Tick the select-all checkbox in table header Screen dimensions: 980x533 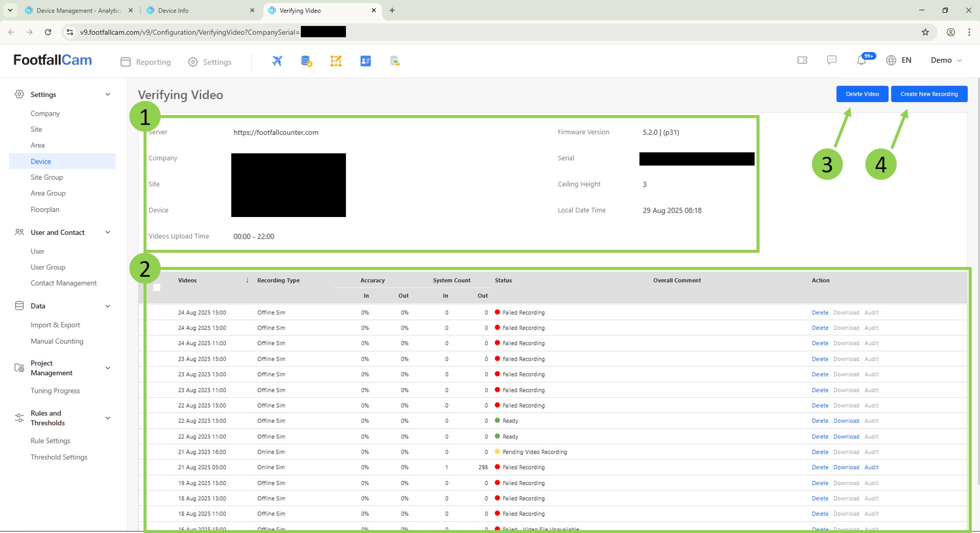tap(157, 288)
